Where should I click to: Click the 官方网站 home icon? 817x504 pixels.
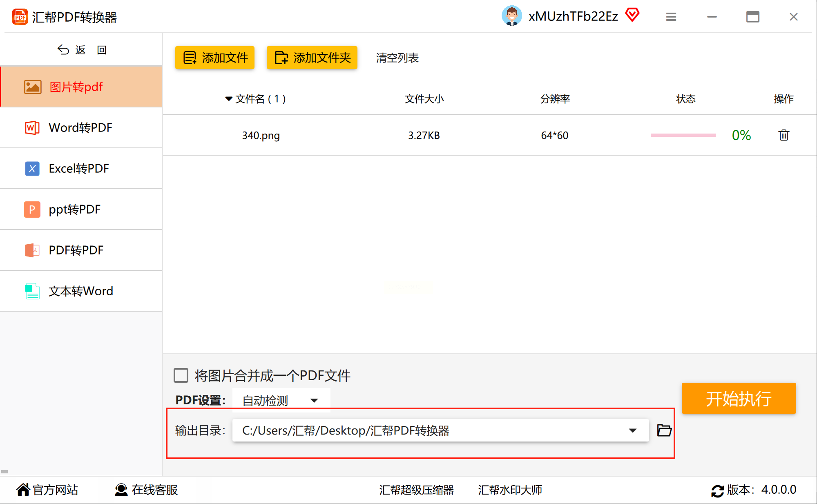[23, 490]
